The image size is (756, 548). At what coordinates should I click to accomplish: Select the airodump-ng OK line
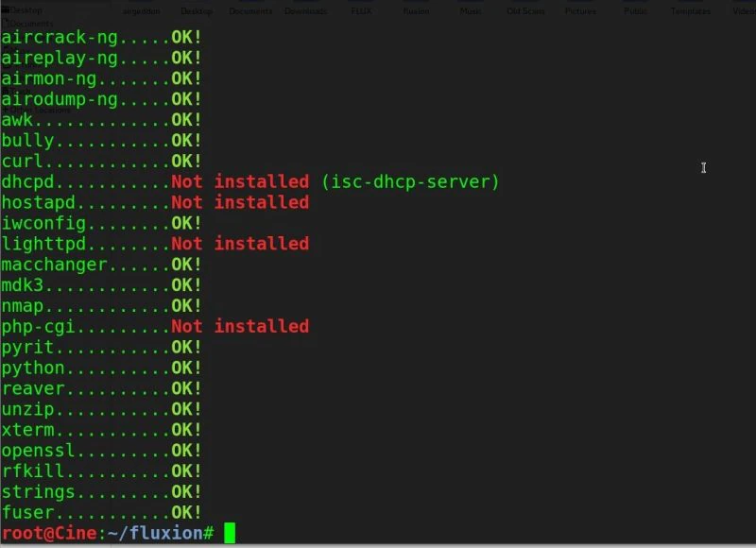click(x=101, y=100)
